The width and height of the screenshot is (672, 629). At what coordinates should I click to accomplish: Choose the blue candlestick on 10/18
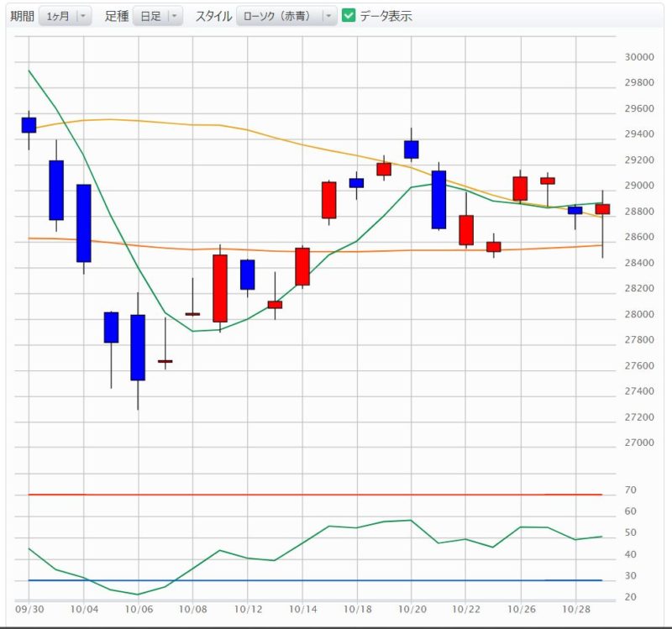356,183
